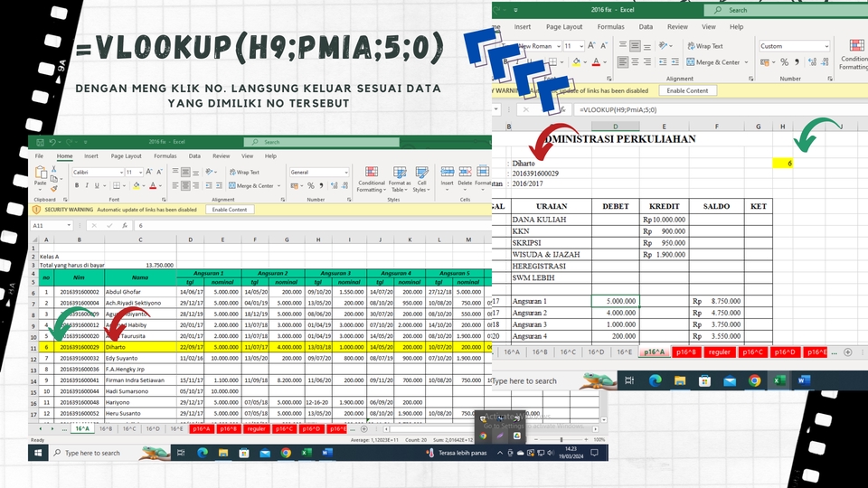Click Increase Decimal in left Excel number group
The width and height of the screenshot is (868, 488).
[x=334, y=186]
